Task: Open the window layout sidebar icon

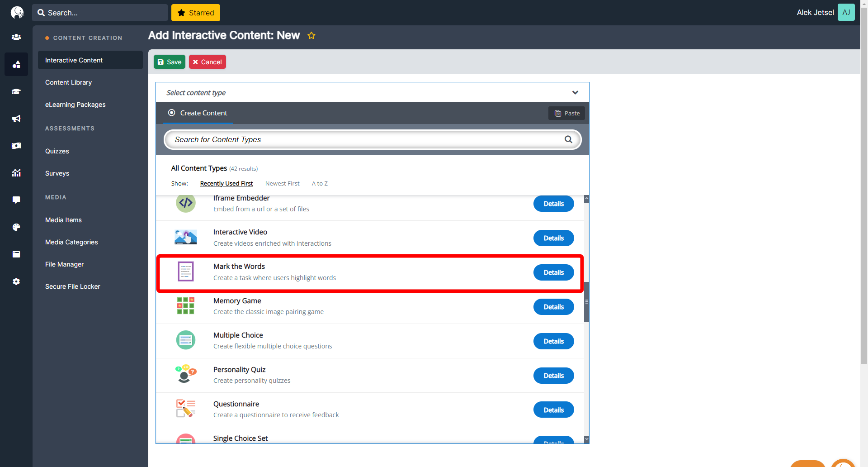Action: click(x=16, y=254)
